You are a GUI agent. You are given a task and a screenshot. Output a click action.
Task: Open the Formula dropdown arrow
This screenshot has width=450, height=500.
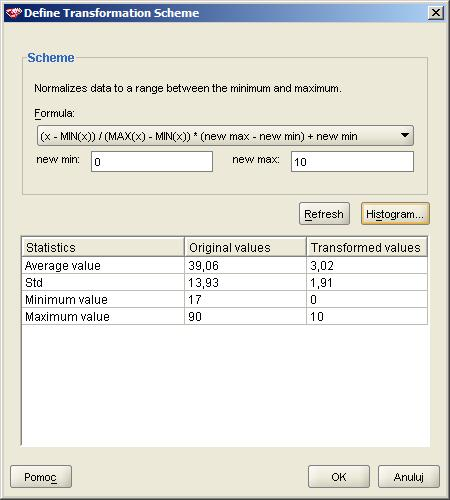click(405, 135)
